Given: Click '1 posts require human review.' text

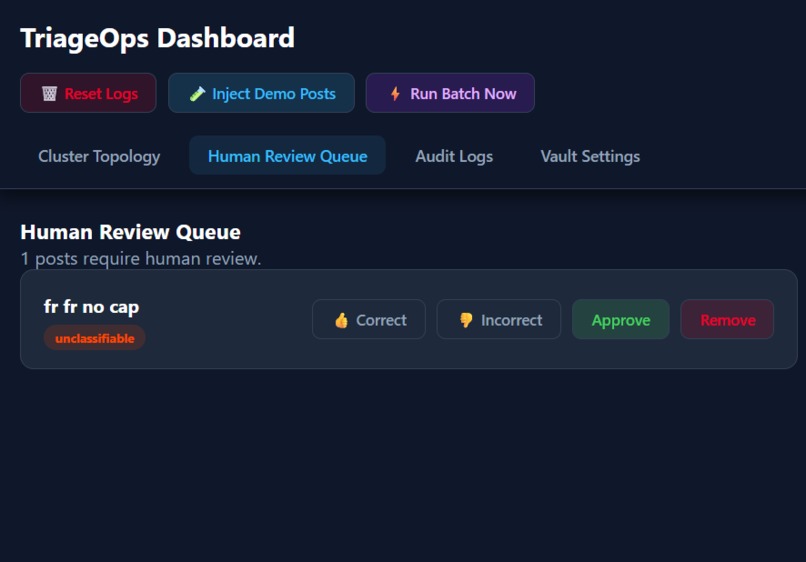Looking at the screenshot, I should tap(141, 259).
